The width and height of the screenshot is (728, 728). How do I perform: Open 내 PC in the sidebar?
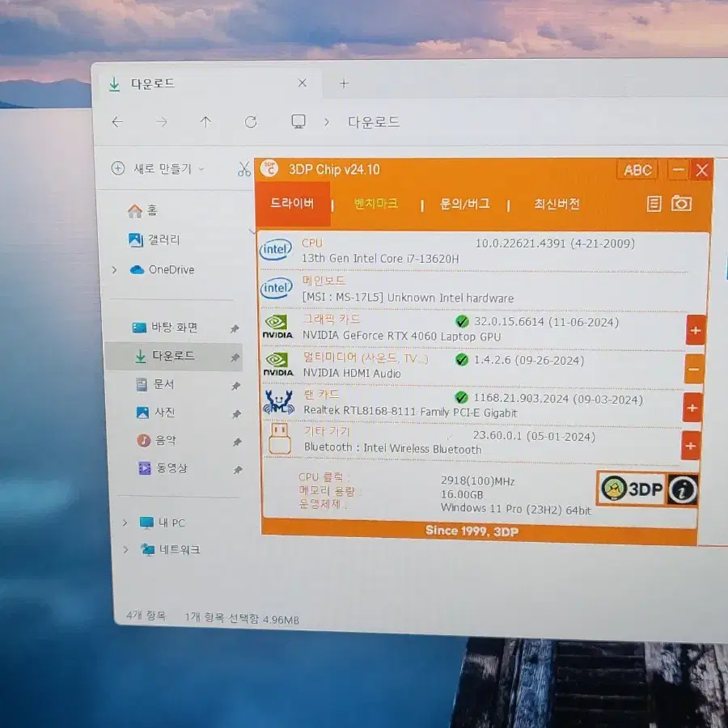[x=162, y=523]
